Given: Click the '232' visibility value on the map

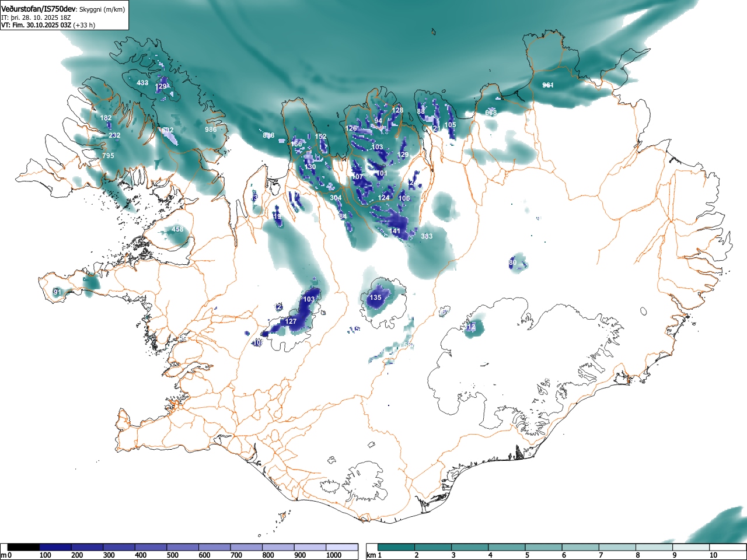Looking at the screenshot, I should (x=114, y=135).
